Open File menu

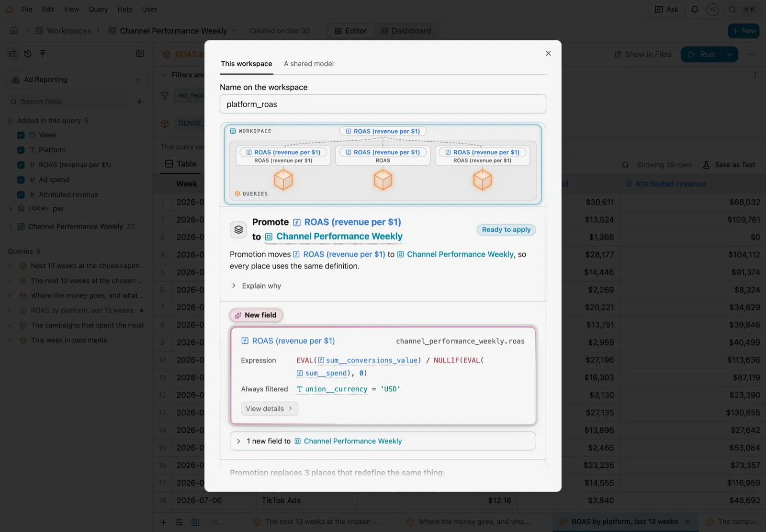[27, 9]
